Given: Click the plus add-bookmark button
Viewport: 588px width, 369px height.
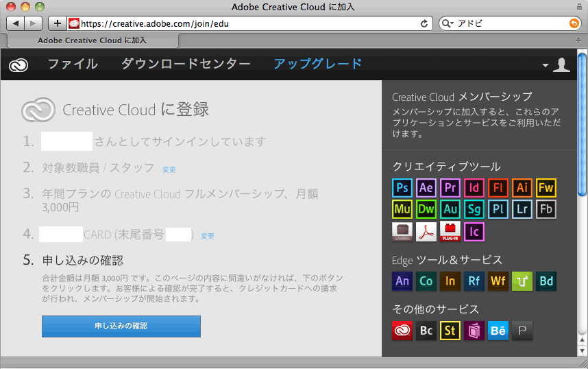Looking at the screenshot, I should (x=58, y=23).
